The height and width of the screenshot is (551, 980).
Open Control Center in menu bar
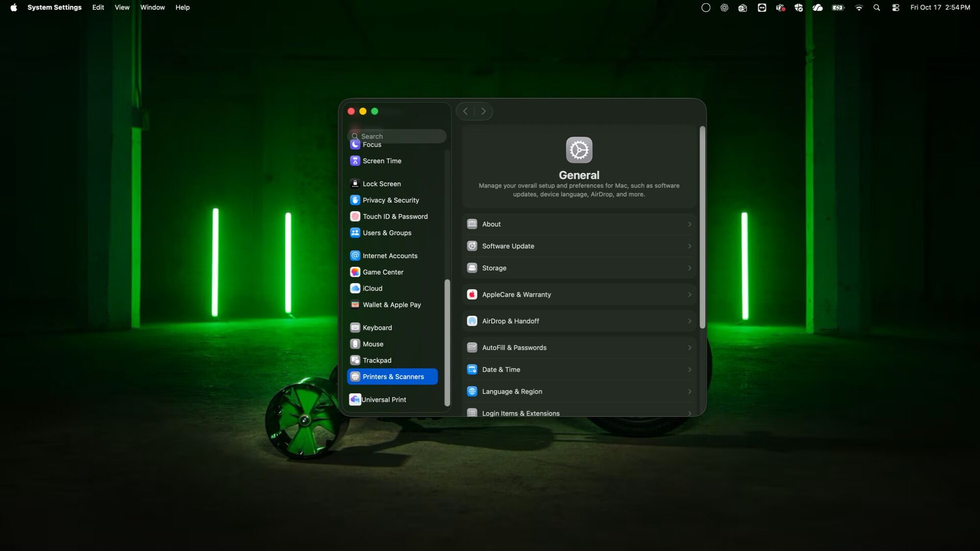point(895,8)
